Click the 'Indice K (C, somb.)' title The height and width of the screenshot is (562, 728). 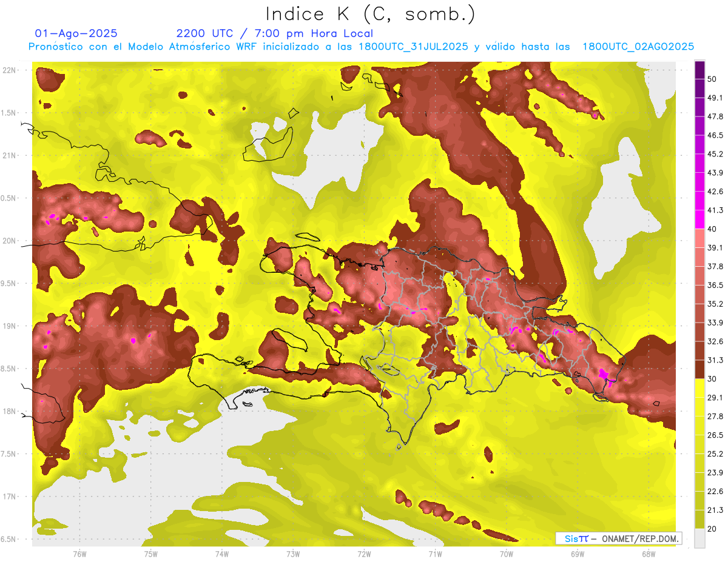pos(370,14)
